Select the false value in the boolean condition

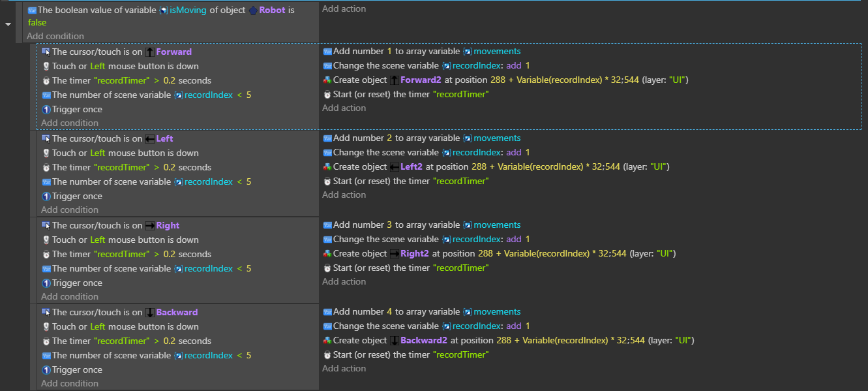(x=37, y=22)
